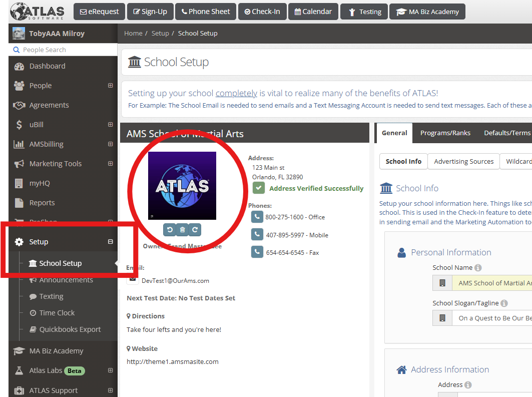
Task: Switch to the Programs/Ranks tab
Action: [x=445, y=133]
